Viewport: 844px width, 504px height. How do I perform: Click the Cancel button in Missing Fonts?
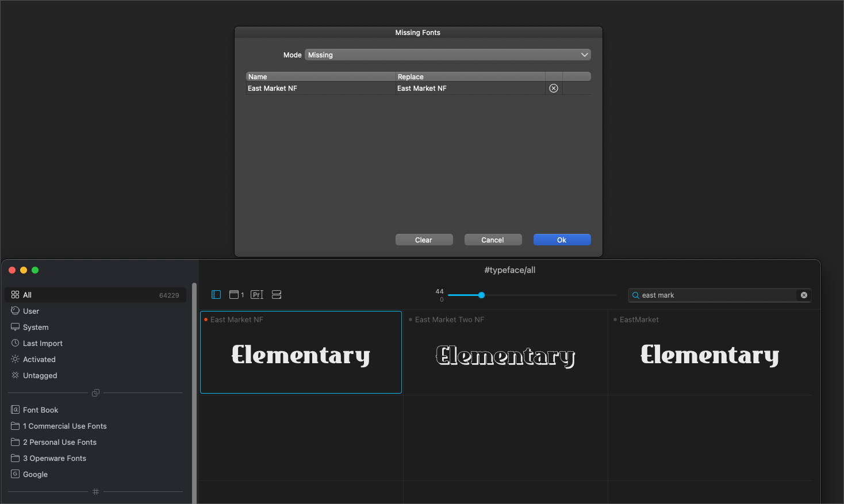[493, 240]
